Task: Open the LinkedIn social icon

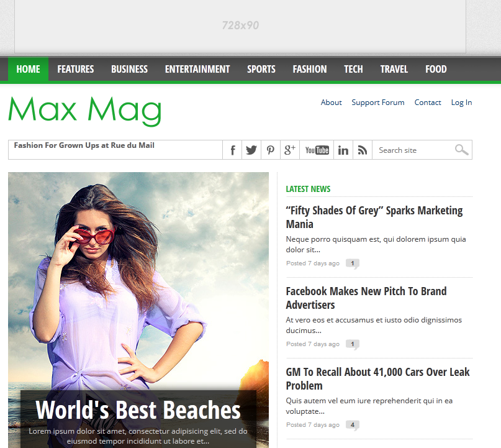Action: 343,150
